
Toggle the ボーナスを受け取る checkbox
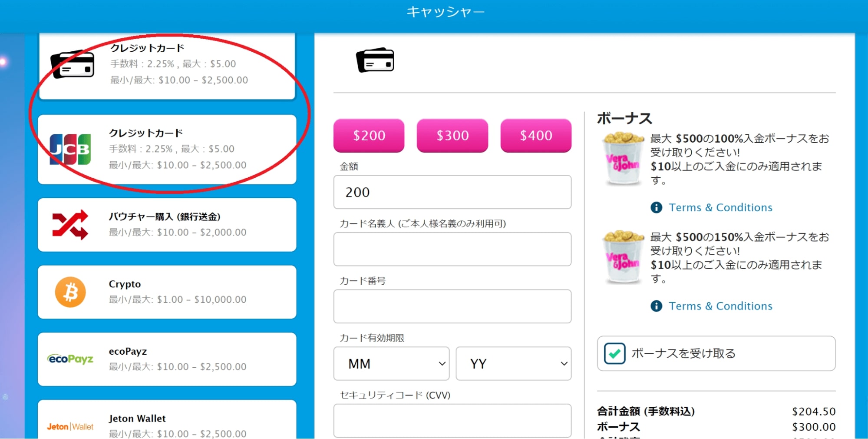coord(614,353)
